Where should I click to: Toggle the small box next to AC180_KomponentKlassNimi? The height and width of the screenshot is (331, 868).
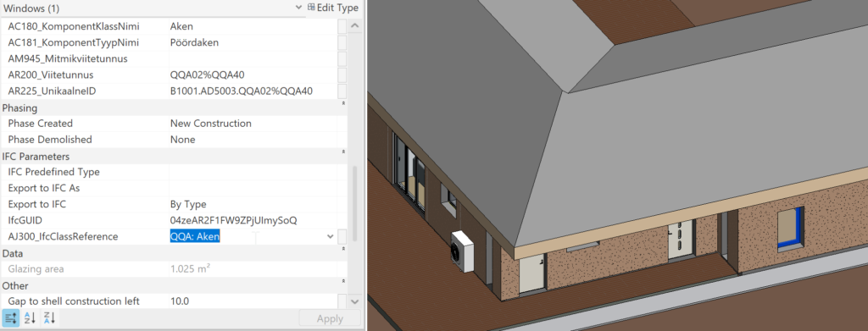click(x=342, y=26)
